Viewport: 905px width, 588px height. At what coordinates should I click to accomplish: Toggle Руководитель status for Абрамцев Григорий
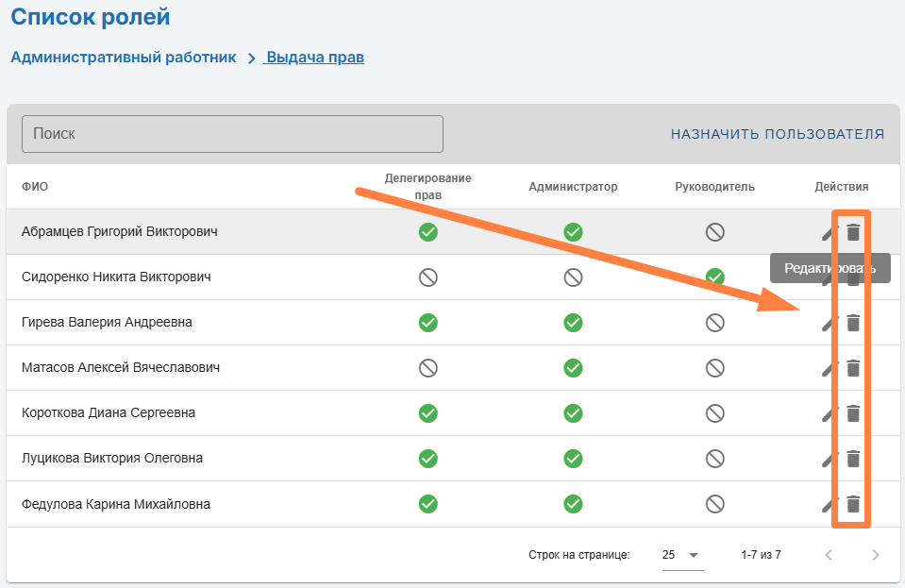[x=715, y=232]
